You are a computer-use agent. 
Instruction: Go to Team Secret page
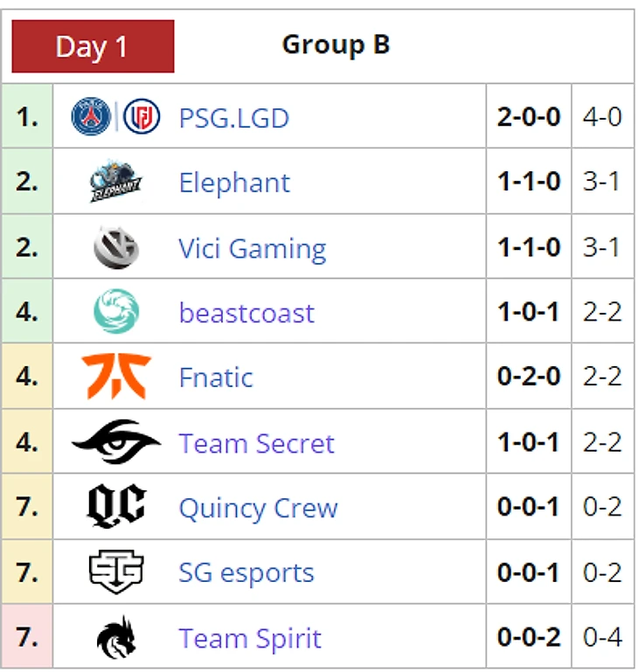(256, 443)
